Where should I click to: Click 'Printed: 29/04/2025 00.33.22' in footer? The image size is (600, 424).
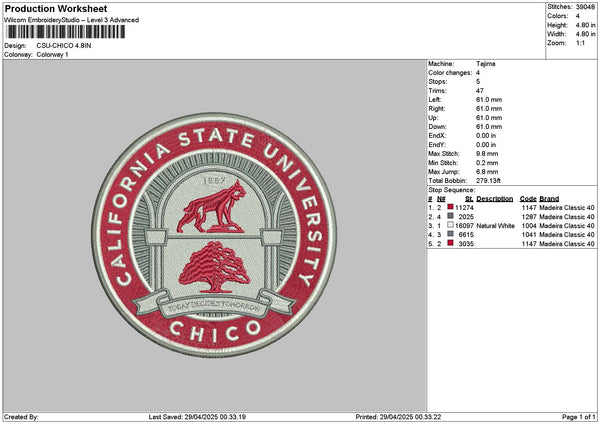coord(398,417)
